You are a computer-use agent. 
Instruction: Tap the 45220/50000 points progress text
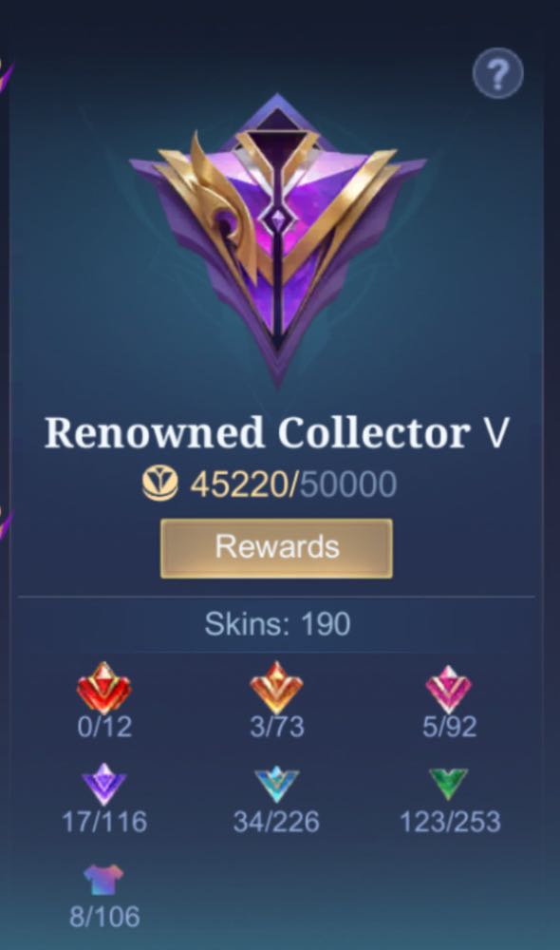pyautogui.click(x=293, y=484)
